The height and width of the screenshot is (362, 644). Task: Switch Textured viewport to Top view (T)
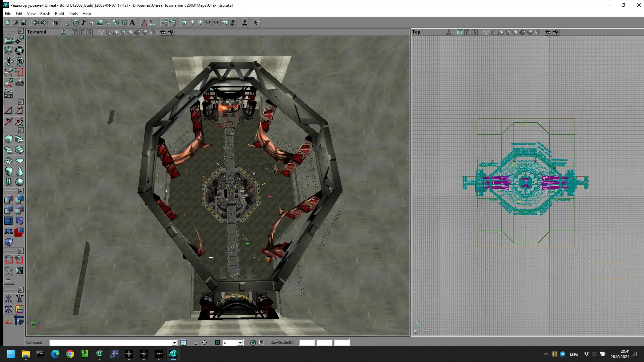coord(75,32)
